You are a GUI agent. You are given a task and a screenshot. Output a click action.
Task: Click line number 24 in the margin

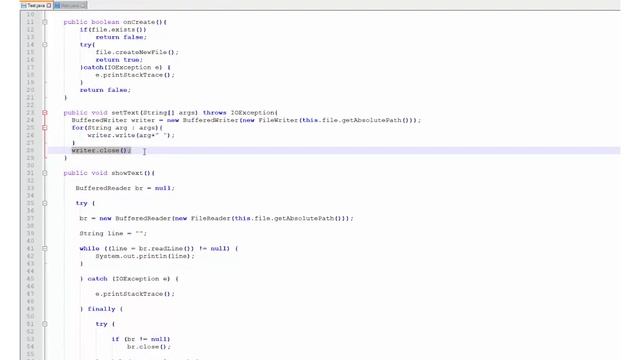coord(30,120)
